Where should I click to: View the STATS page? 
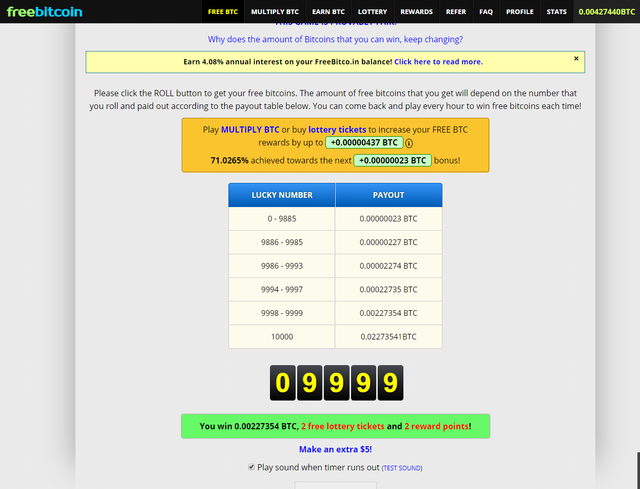point(557,11)
